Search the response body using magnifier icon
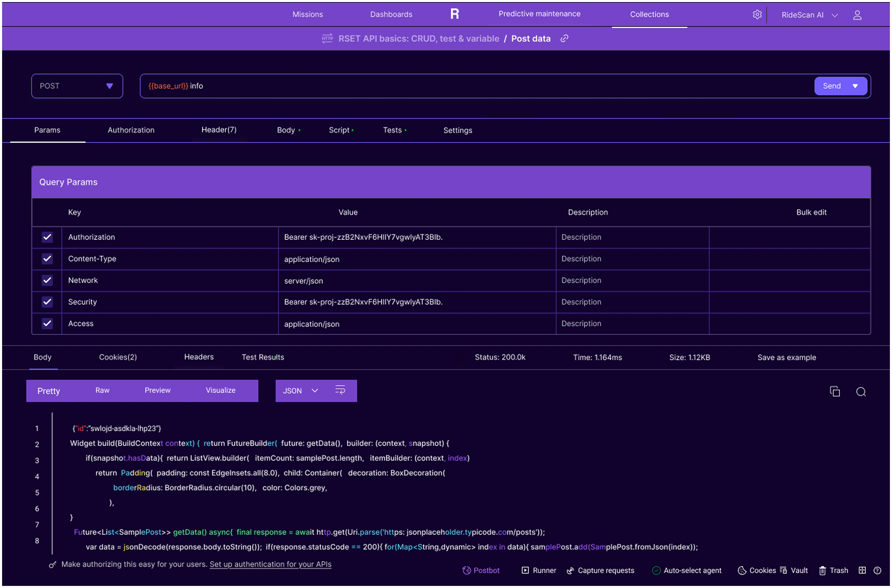892x588 pixels. point(860,392)
